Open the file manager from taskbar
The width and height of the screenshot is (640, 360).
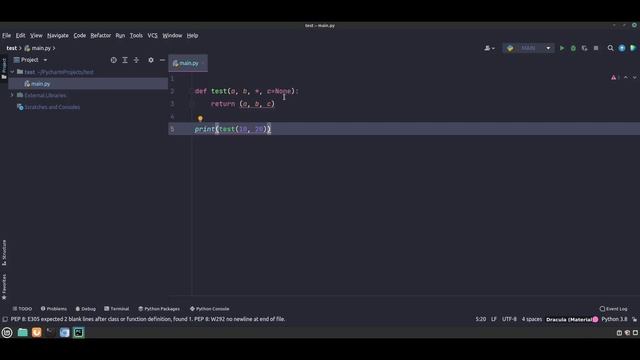click(x=22, y=333)
